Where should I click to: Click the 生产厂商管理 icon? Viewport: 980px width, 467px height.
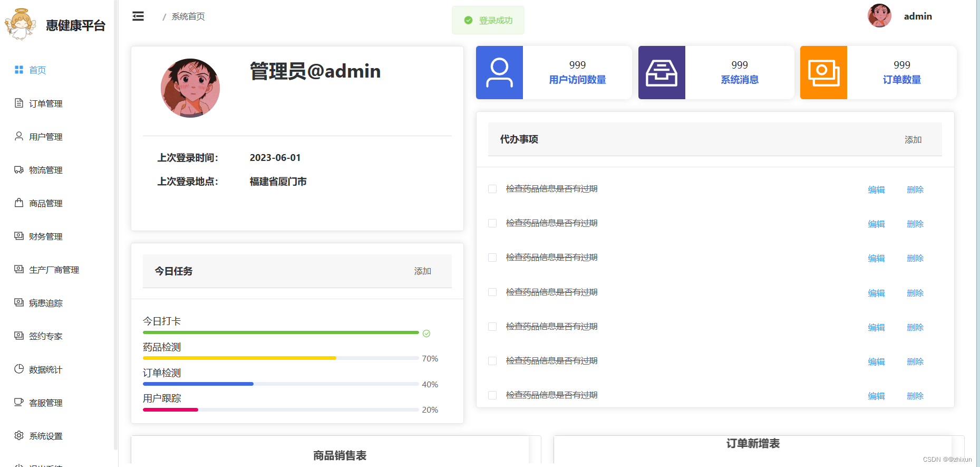pos(19,269)
